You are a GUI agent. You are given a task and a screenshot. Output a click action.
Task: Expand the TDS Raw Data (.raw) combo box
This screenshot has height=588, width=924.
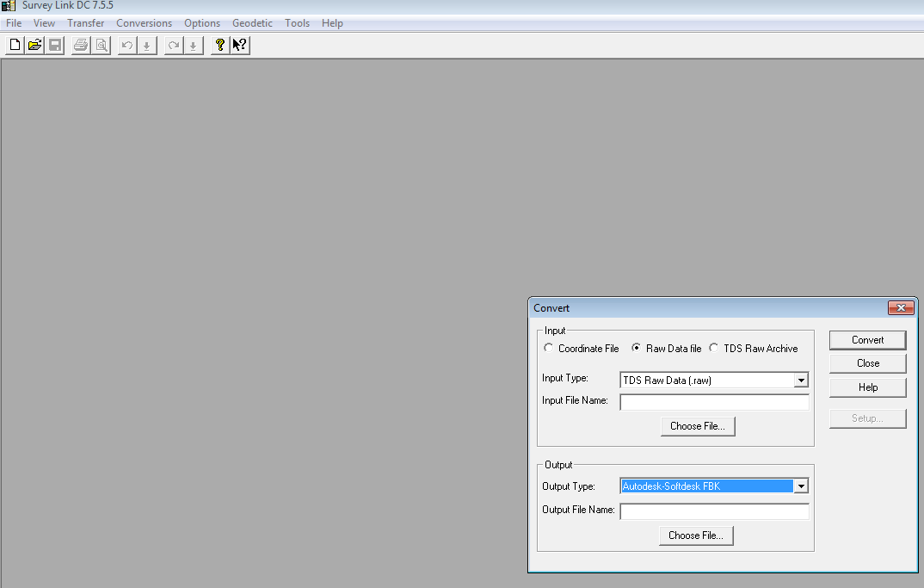point(801,380)
